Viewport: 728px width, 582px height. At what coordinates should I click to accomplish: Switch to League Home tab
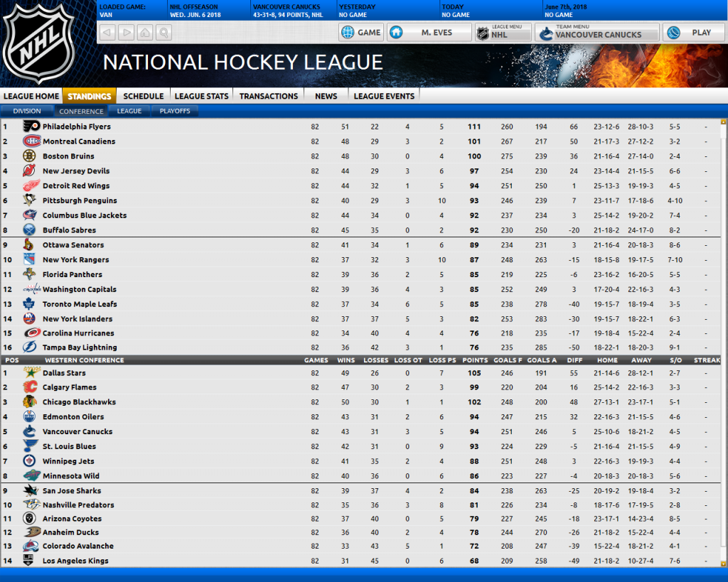tap(31, 96)
